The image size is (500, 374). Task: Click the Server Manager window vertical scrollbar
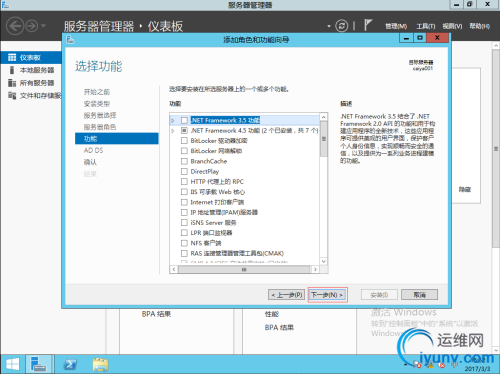coord(496,149)
